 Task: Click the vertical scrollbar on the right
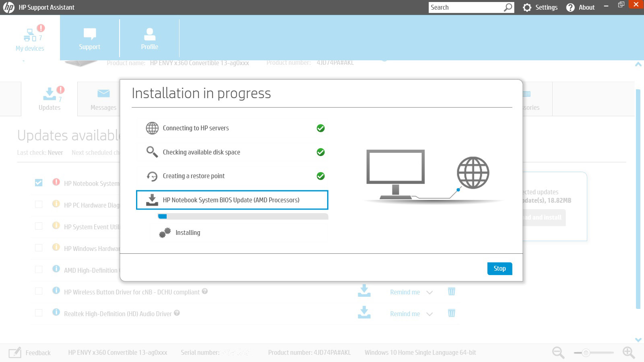click(x=638, y=199)
